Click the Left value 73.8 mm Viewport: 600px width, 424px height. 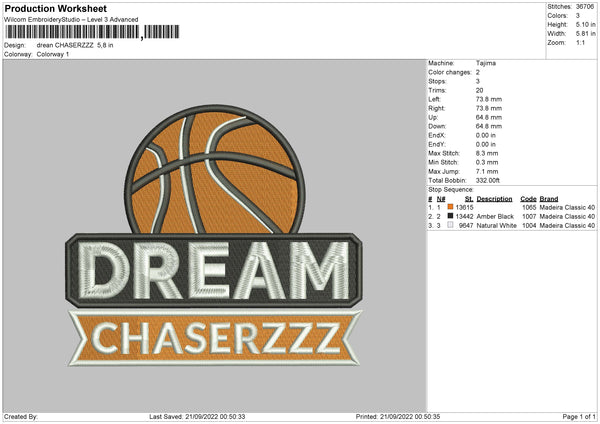[x=489, y=99]
